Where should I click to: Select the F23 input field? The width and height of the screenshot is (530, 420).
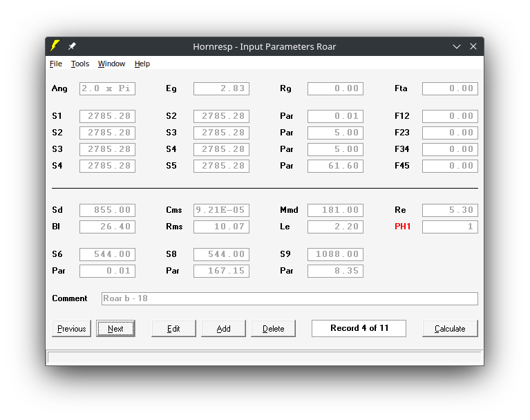point(450,133)
